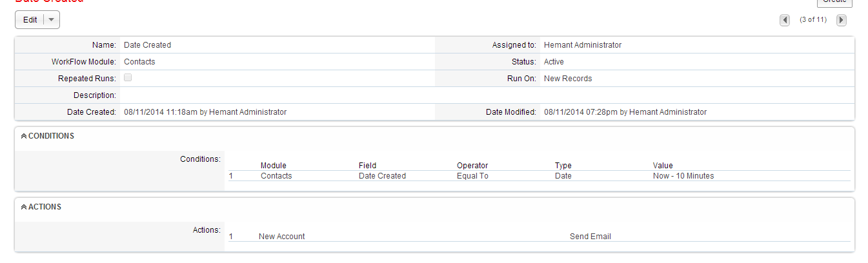Toggle the Repeated Runs checkbox
Image resolution: width=868 pixels, height=263 pixels.
128,78
